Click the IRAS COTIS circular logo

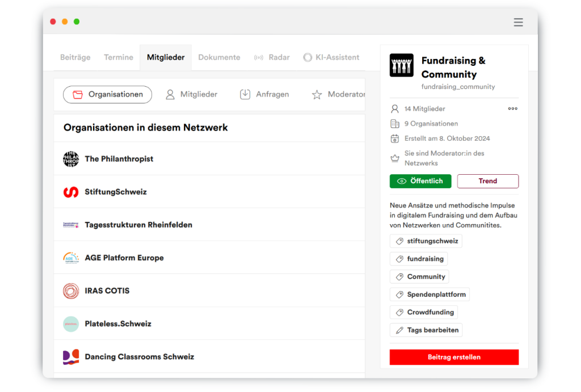pyautogui.click(x=71, y=291)
